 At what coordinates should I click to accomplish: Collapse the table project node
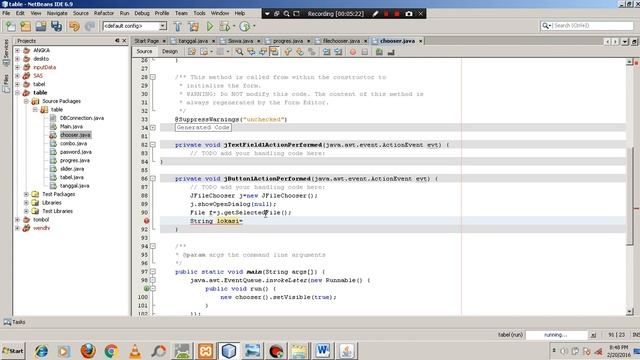(18, 93)
